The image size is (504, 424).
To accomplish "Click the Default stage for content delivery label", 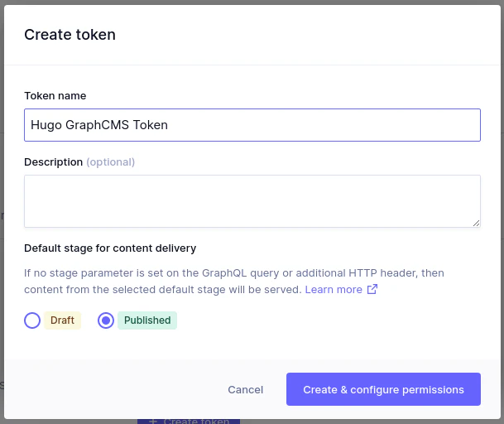I will pos(110,248).
